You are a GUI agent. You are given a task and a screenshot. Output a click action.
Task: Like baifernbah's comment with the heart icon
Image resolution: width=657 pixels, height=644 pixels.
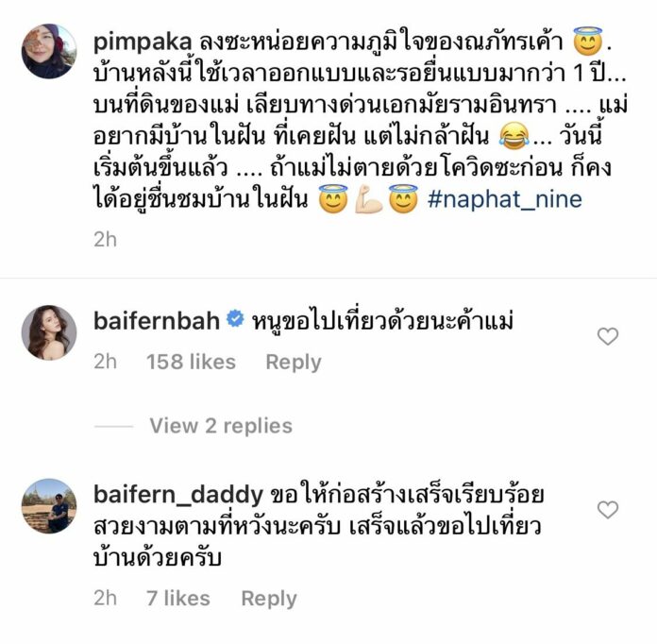click(x=608, y=337)
